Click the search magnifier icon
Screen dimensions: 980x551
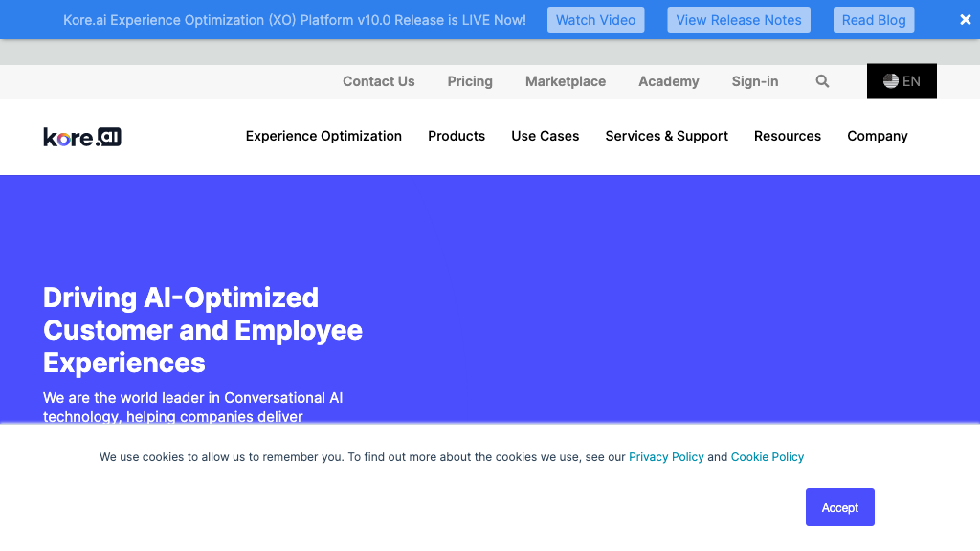tap(822, 81)
